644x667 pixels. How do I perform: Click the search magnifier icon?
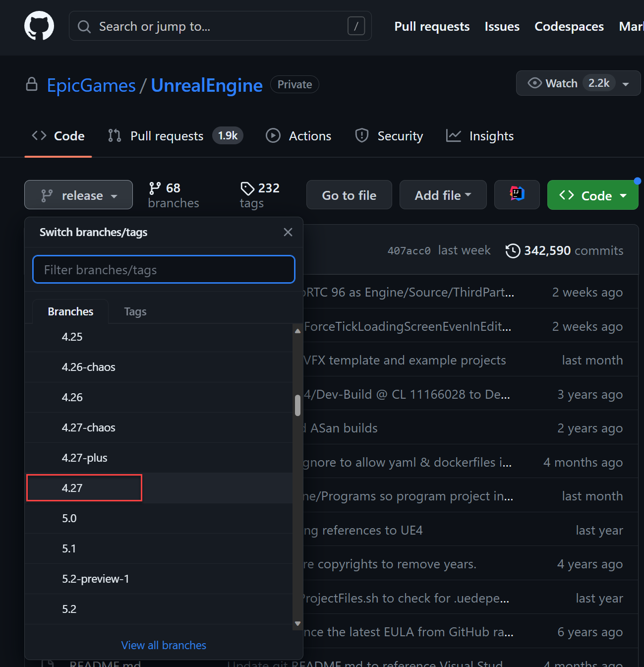84,26
